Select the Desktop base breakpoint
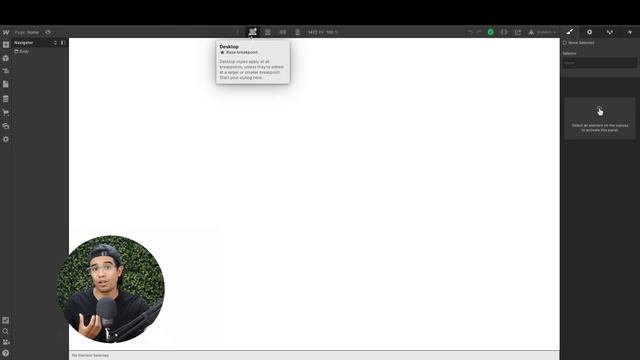This screenshot has width=640, height=360. pos(253,32)
